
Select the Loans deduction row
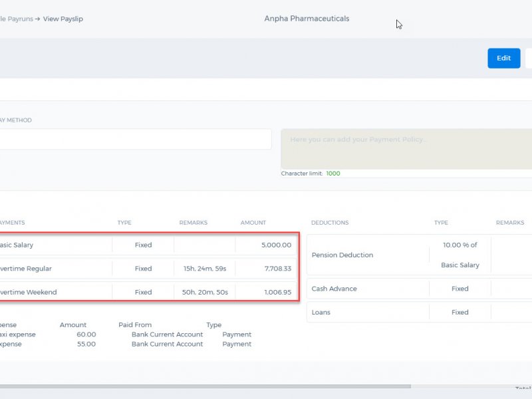(420, 312)
